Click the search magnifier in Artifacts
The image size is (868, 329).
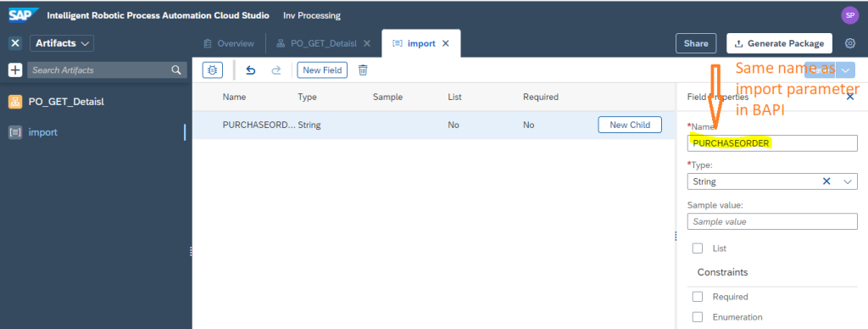pyautogui.click(x=176, y=70)
